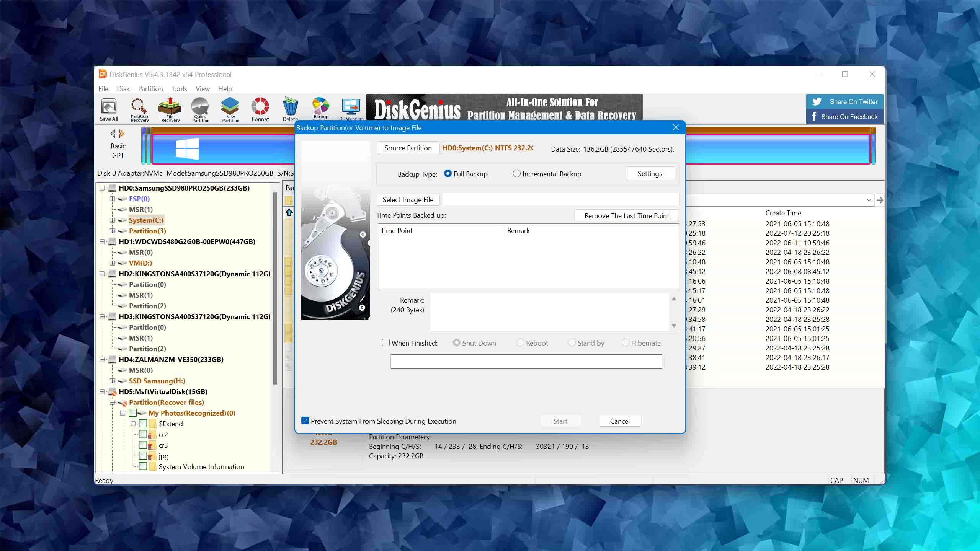Screen dimensions: 980x551
Task: Expand HD1:WDCWDS480G2G0B tree item
Action: point(103,241)
